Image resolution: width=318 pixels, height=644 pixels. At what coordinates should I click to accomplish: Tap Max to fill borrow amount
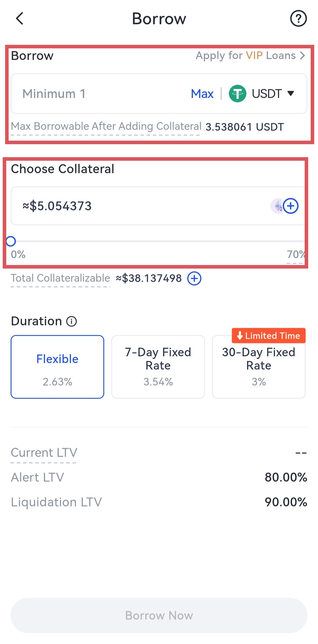coord(202,94)
